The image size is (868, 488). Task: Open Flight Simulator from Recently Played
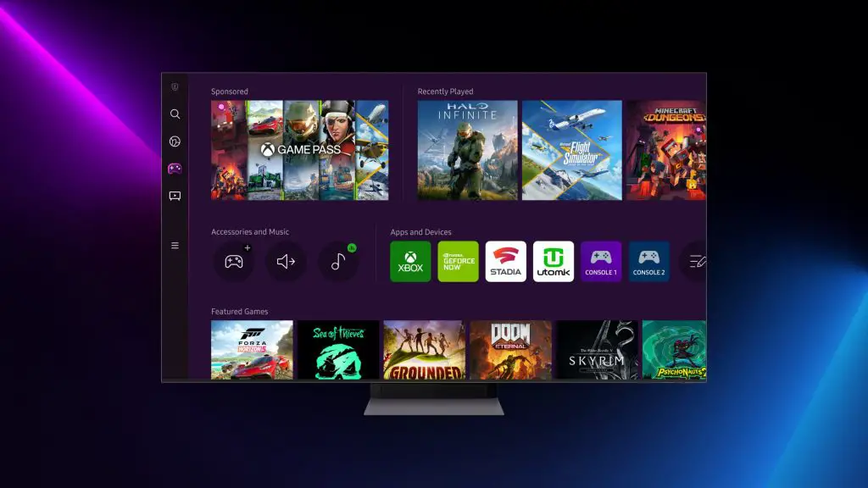coord(572,150)
